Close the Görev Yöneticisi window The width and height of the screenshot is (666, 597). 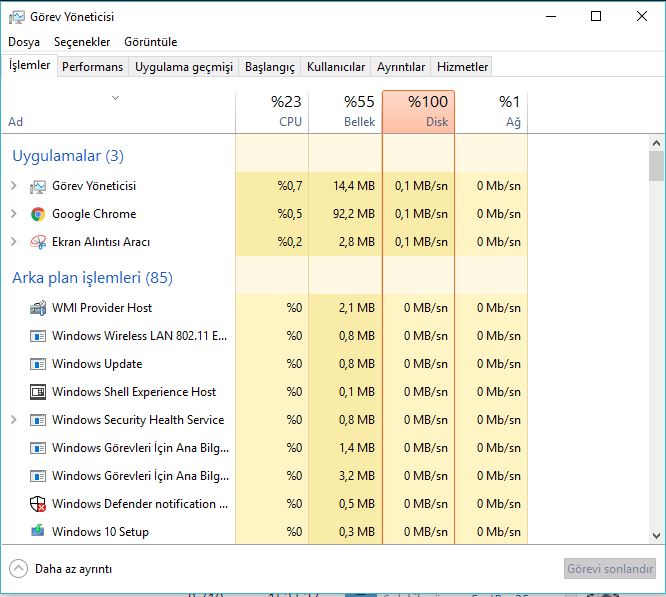[x=642, y=17]
